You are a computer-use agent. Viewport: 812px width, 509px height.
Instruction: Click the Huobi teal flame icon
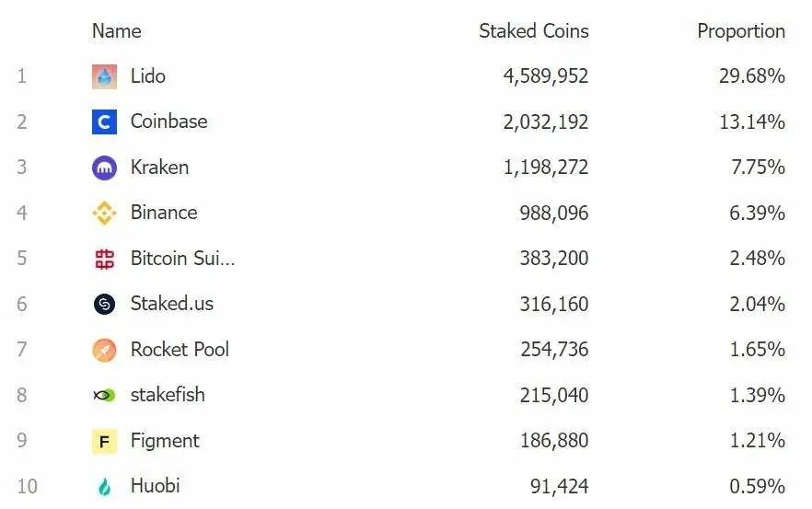pyautogui.click(x=105, y=486)
